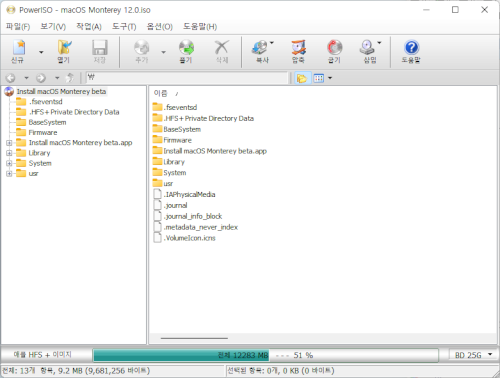The image size is (500, 378).
Task: Expand the System tree node
Action: tap(9, 163)
